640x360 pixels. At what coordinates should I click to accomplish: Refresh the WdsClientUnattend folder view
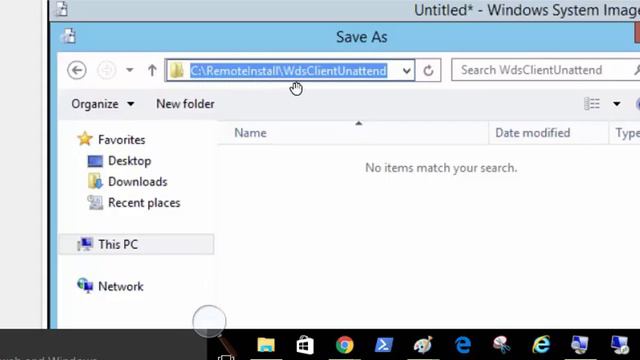click(428, 71)
